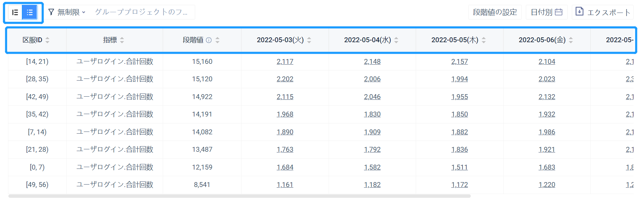Click the エクスポート download icon

tap(579, 12)
